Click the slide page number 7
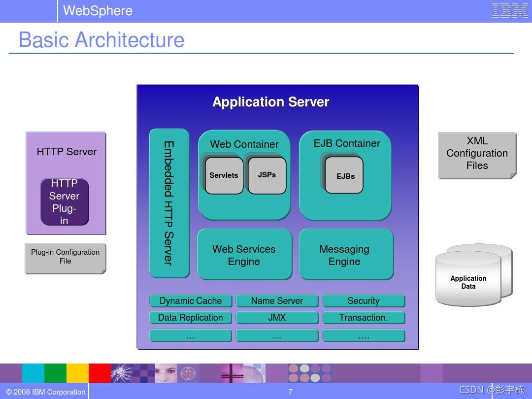Viewport: 532px width, 399px height. coord(290,392)
